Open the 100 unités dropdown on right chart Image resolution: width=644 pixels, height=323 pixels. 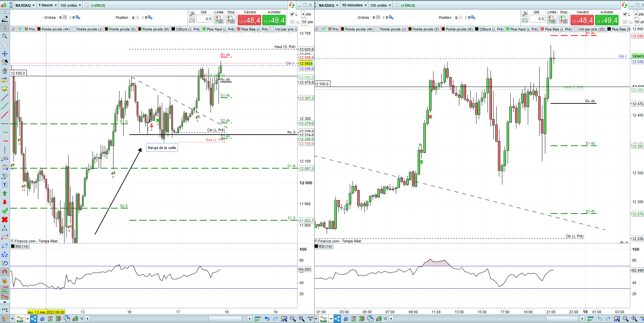[380, 5]
